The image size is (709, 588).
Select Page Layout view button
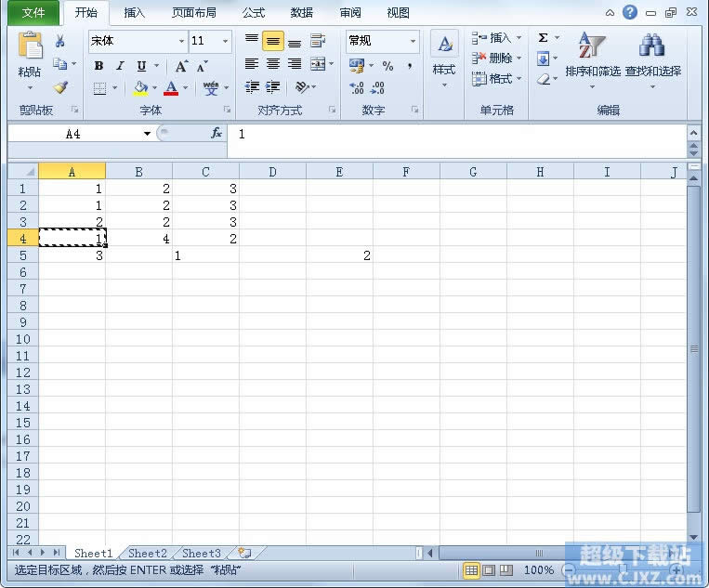pyautogui.click(x=489, y=570)
